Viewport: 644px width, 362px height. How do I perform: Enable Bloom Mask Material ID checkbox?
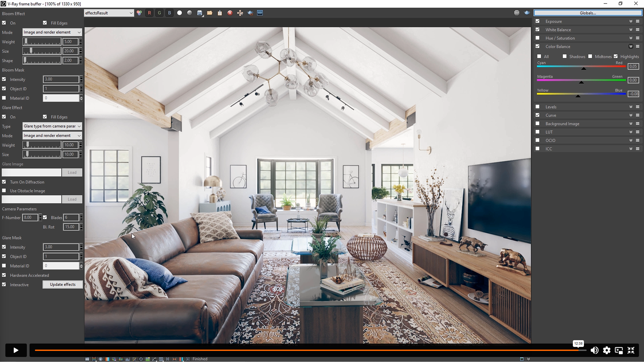(x=4, y=98)
